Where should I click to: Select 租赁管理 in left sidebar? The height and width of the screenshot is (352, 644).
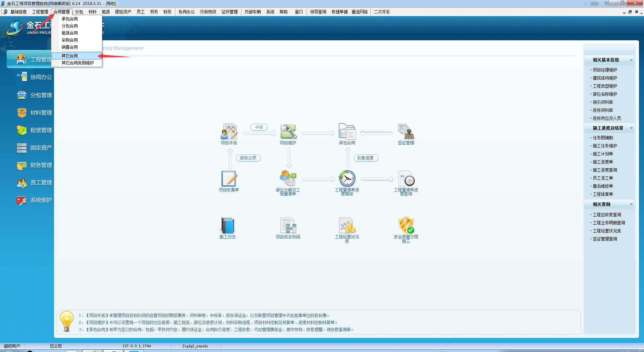[35, 130]
